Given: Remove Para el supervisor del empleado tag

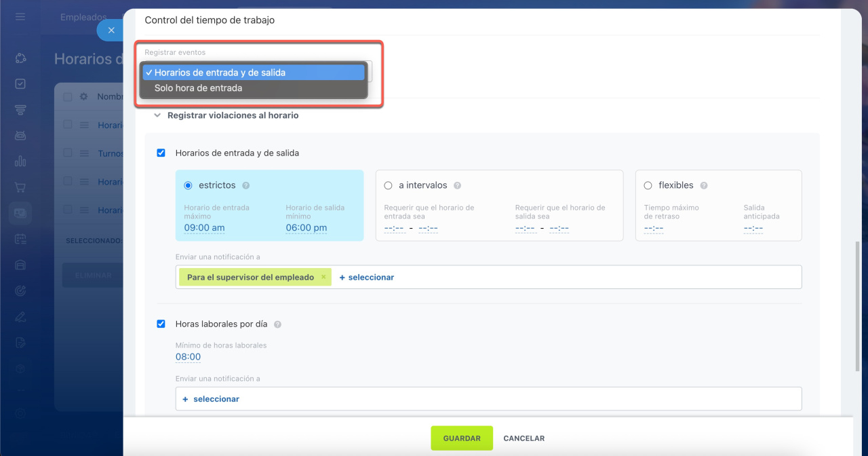Looking at the screenshot, I should click(323, 277).
